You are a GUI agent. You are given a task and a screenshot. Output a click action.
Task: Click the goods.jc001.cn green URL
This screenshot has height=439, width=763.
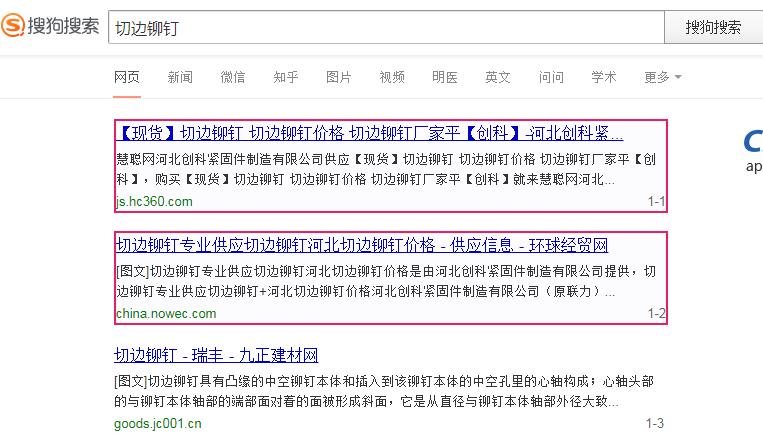158,424
